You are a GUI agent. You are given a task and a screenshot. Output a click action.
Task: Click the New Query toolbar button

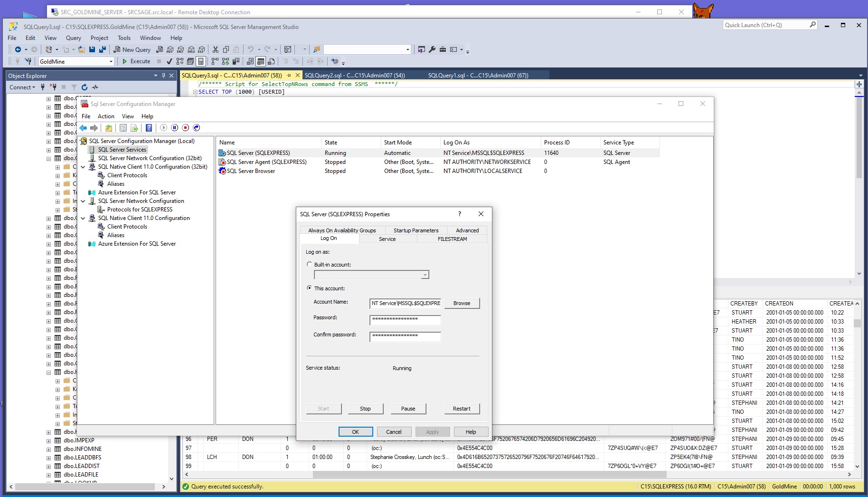(x=132, y=49)
